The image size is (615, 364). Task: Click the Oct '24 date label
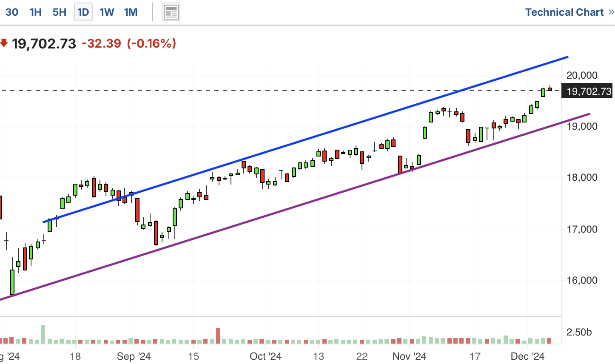point(265,356)
